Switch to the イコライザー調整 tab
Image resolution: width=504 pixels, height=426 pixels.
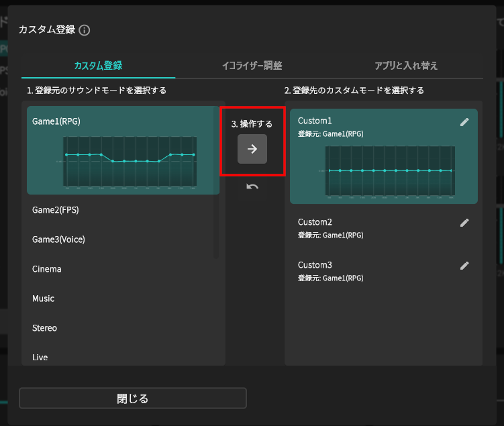(252, 66)
